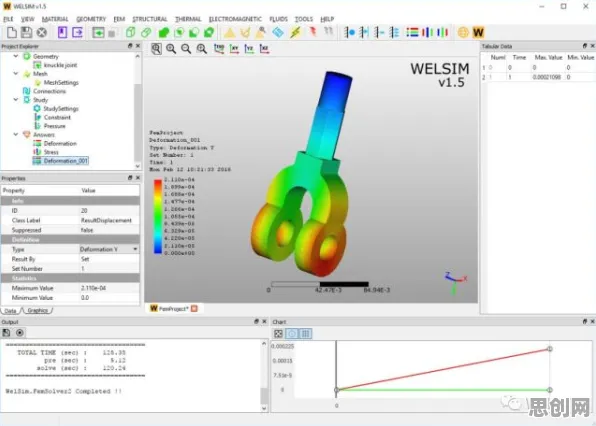
Task: Close the FemProject tab via orange icon
Action: (195, 309)
